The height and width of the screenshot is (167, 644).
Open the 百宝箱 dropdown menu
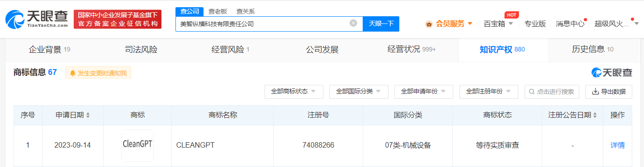pyautogui.click(x=498, y=23)
